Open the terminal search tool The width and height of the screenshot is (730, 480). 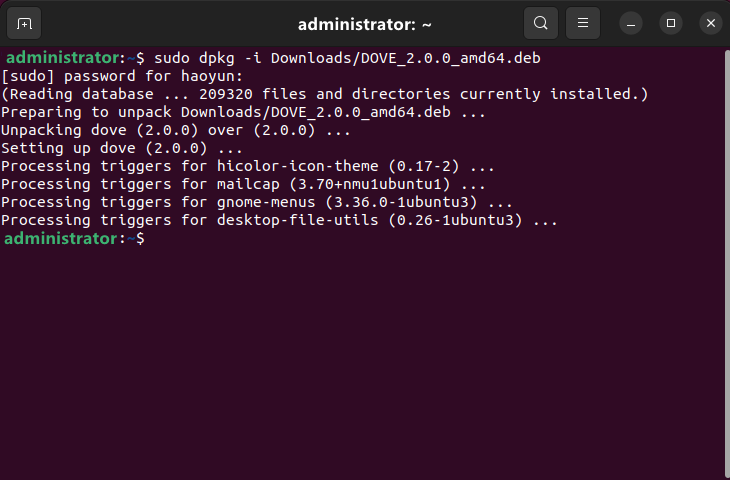point(540,23)
